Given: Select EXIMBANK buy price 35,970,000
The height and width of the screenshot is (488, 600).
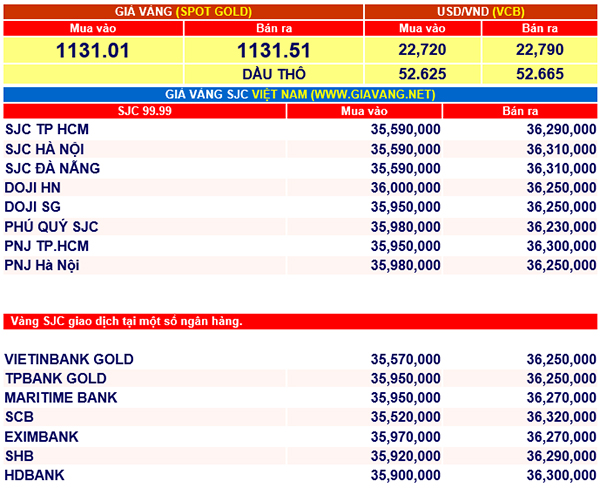Looking at the screenshot, I should [x=405, y=437].
